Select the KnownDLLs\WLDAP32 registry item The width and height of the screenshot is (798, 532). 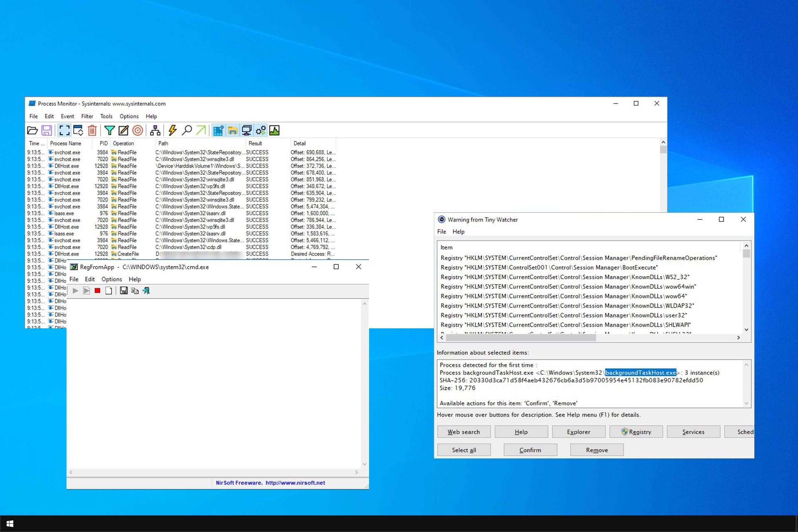[567, 306]
